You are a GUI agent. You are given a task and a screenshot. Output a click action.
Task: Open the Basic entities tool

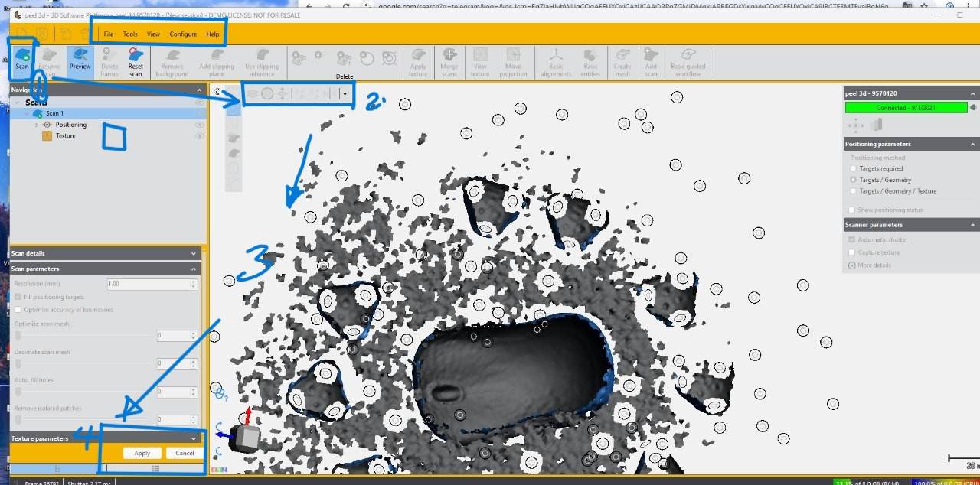click(590, 63)
